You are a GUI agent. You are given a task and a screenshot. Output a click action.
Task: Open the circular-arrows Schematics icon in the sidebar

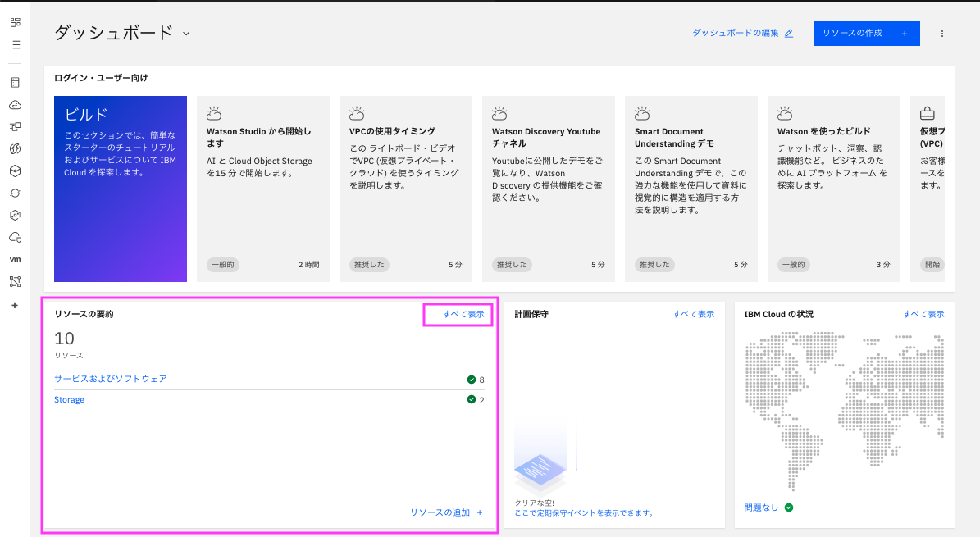15,193
